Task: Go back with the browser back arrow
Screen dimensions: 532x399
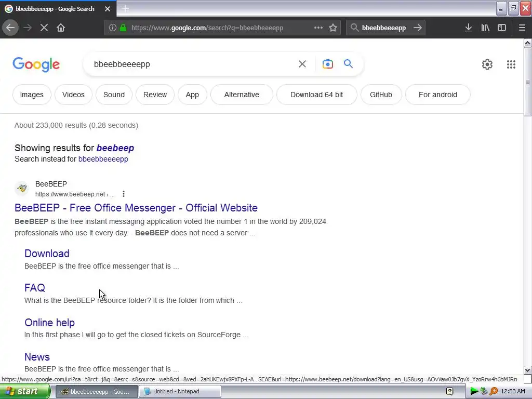Action: (x=10, y=28)
